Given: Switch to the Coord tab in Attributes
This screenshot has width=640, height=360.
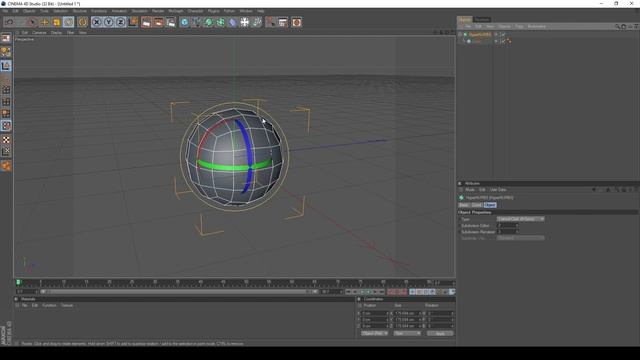Looking at the screenshot, I should 477,205.
